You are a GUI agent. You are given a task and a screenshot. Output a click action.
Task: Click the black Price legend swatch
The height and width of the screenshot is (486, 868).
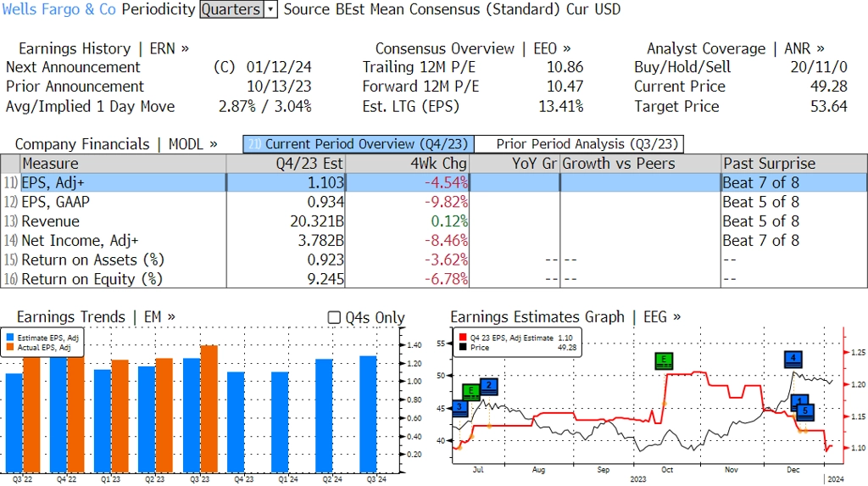click(x=463, y=348)
